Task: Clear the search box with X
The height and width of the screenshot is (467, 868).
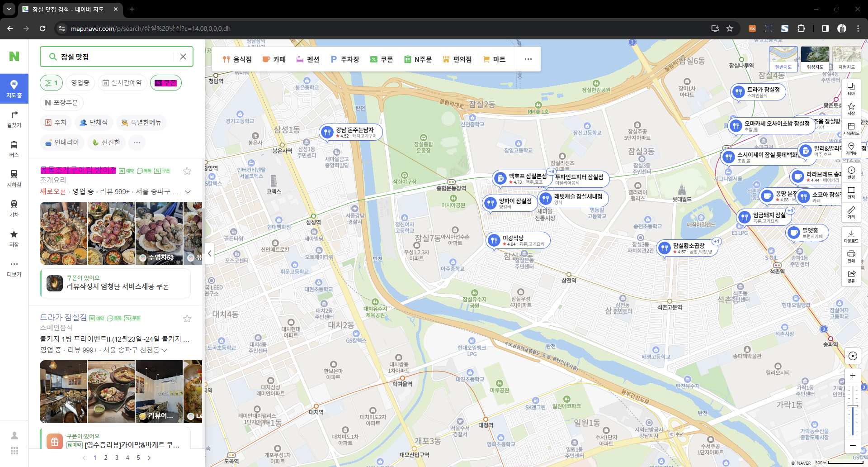Action: pyautogui.click(x=183, y=57)
